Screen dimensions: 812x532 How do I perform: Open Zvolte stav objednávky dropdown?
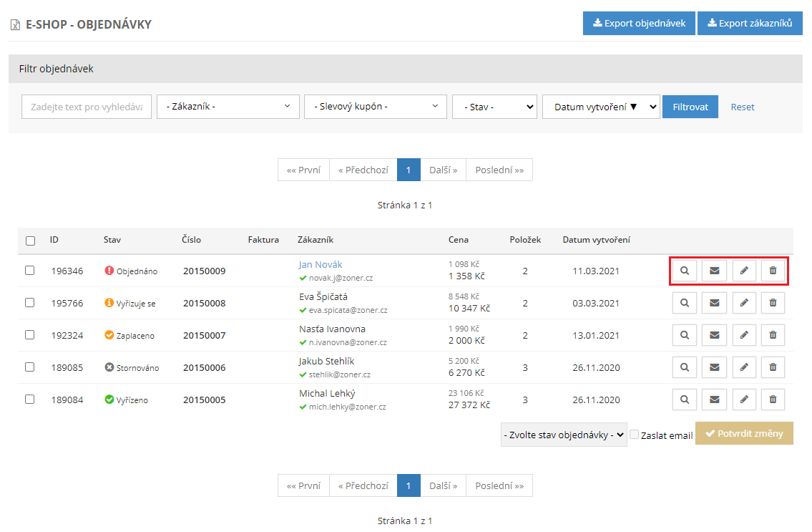(564, 435)
